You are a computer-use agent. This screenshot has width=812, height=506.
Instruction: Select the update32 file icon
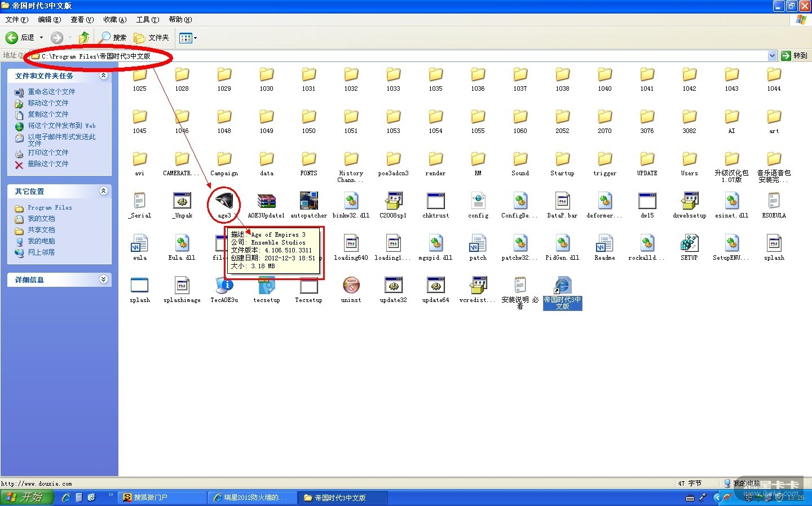393,286
